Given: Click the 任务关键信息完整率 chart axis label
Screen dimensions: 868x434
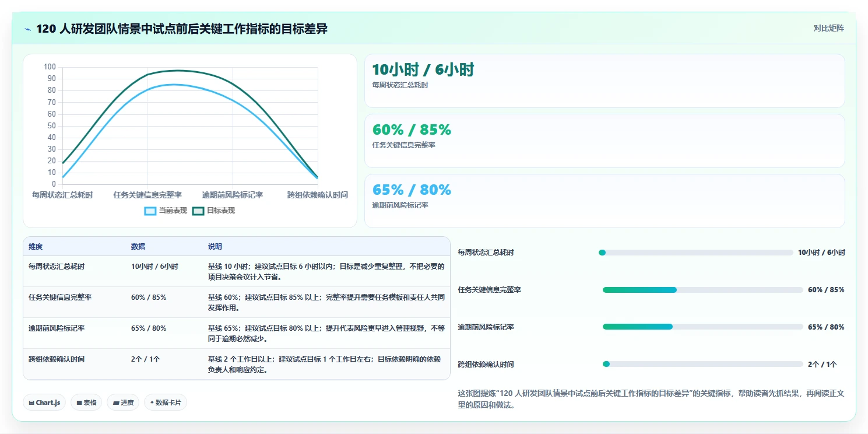Looking at the screenshot, I should (x=147, y=195).
